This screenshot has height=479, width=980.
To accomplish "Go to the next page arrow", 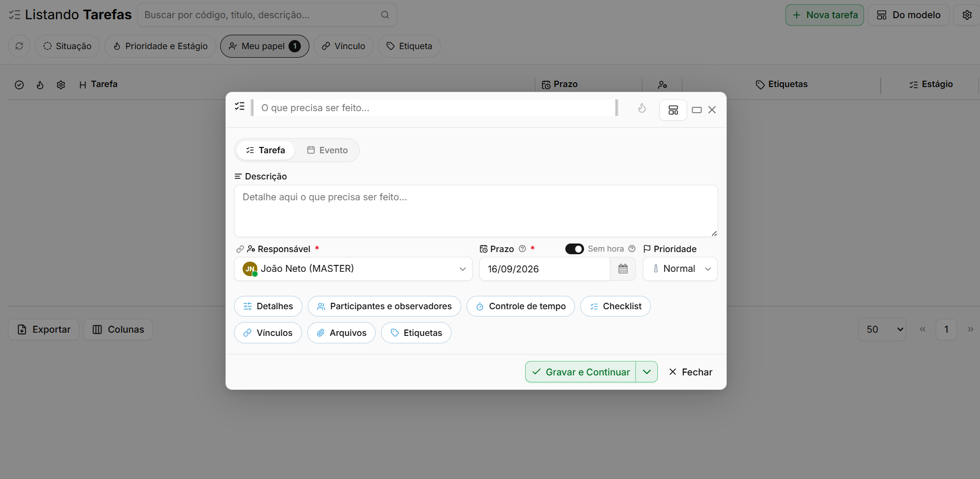I will (x=970, y=329).
